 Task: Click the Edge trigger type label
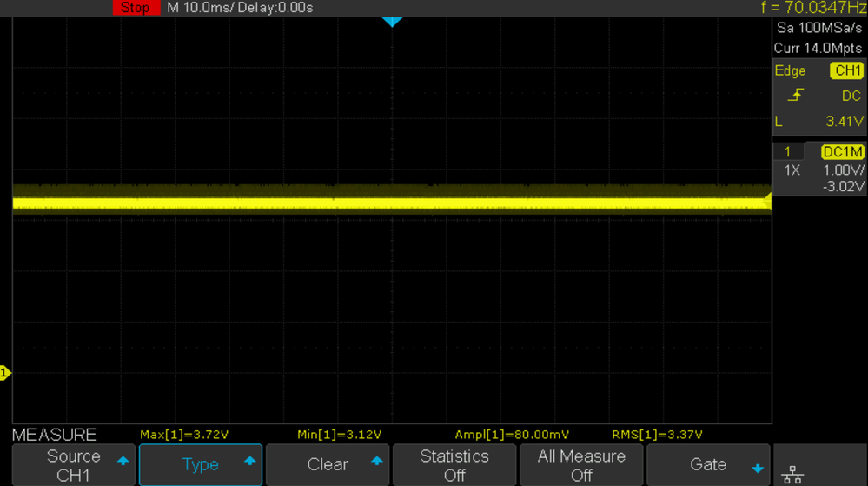(790, 71)
